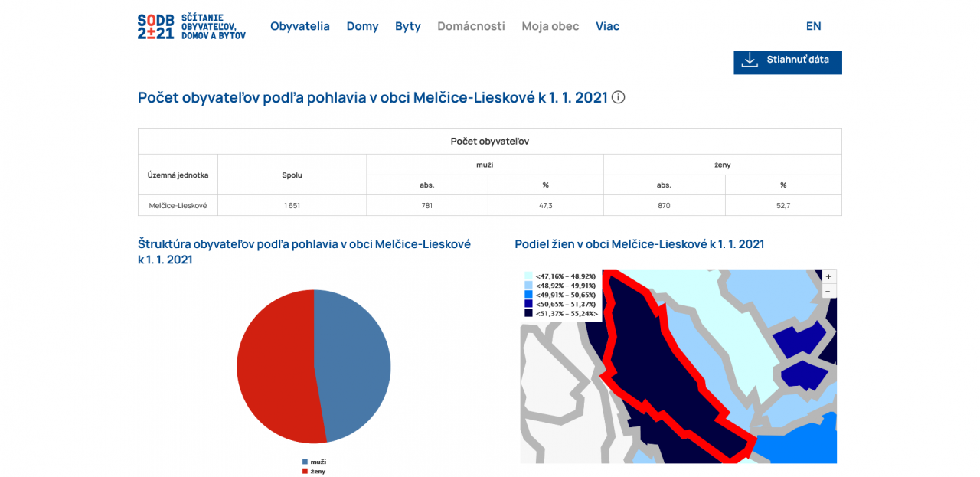980x477 pixels.
Task: Zoom in the map with plus button
Action: pyautogui.click(x=829, y=276)
